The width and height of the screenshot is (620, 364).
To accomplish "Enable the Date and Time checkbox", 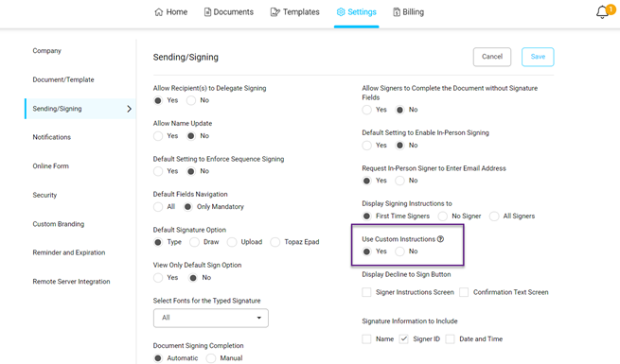I will [x=450, y=338].
